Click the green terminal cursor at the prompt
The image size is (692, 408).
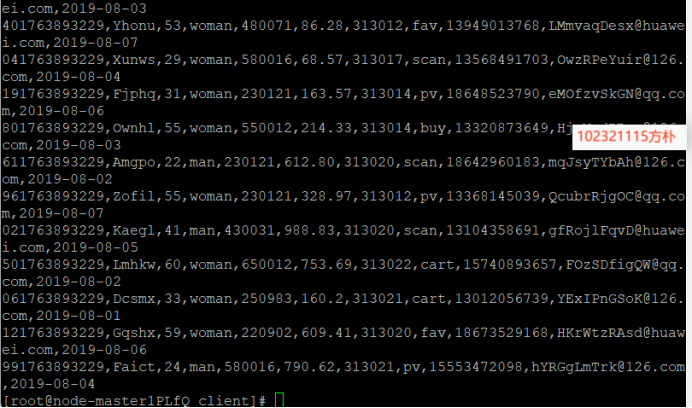[x=279, y=400]
